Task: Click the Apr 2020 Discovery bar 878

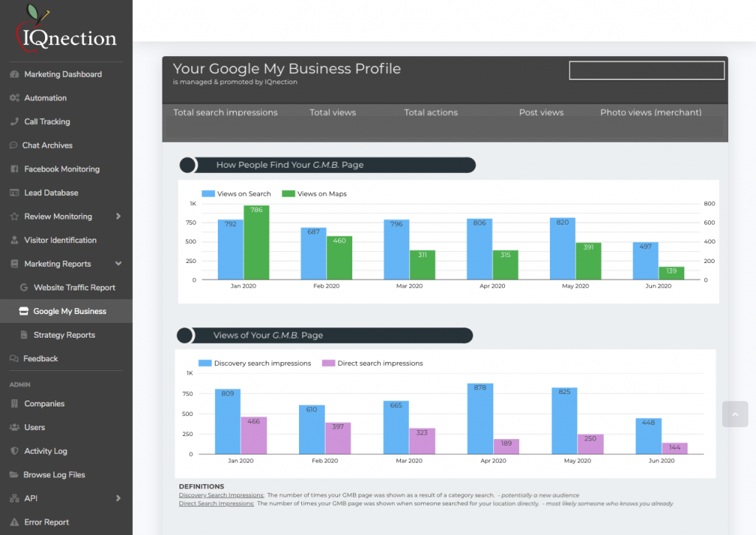Action: 480,419
